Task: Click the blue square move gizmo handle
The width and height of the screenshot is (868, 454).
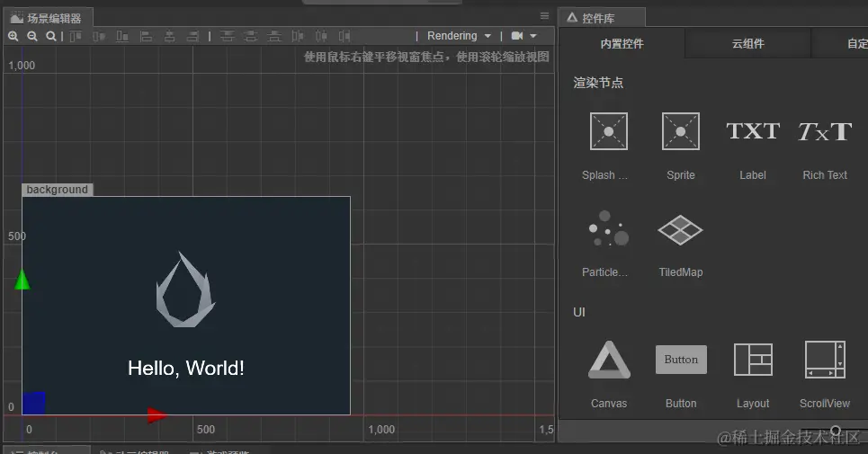Action: tap(34, 403)
